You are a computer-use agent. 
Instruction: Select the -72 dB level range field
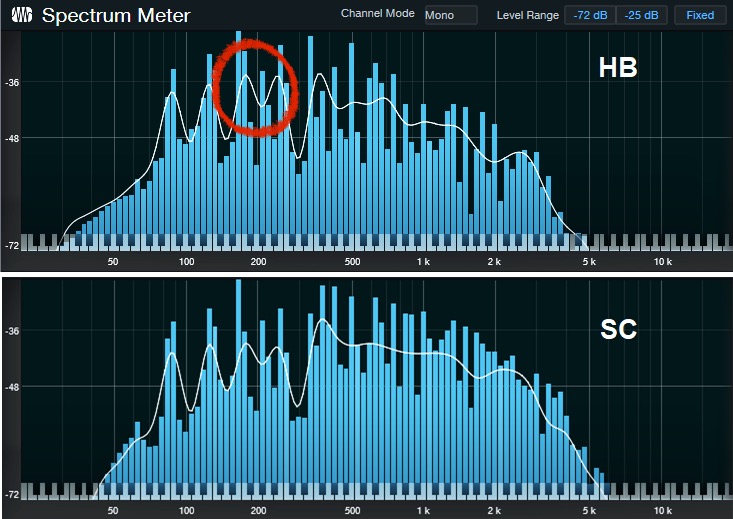tap(590, 15)
